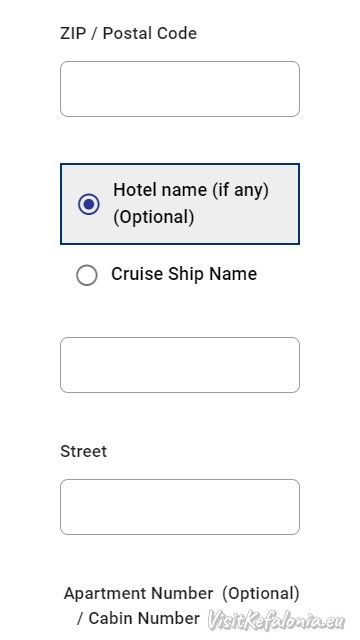Choose cruise ship as accommodation type
360x640 pixels.
[87, 275]
